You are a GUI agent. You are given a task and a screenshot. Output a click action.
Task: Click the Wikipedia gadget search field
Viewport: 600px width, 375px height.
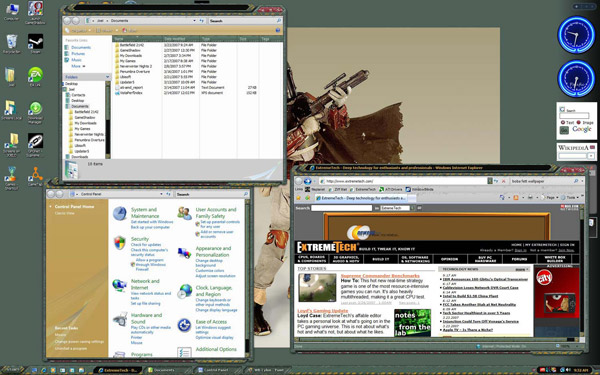(x=572, y=156)
